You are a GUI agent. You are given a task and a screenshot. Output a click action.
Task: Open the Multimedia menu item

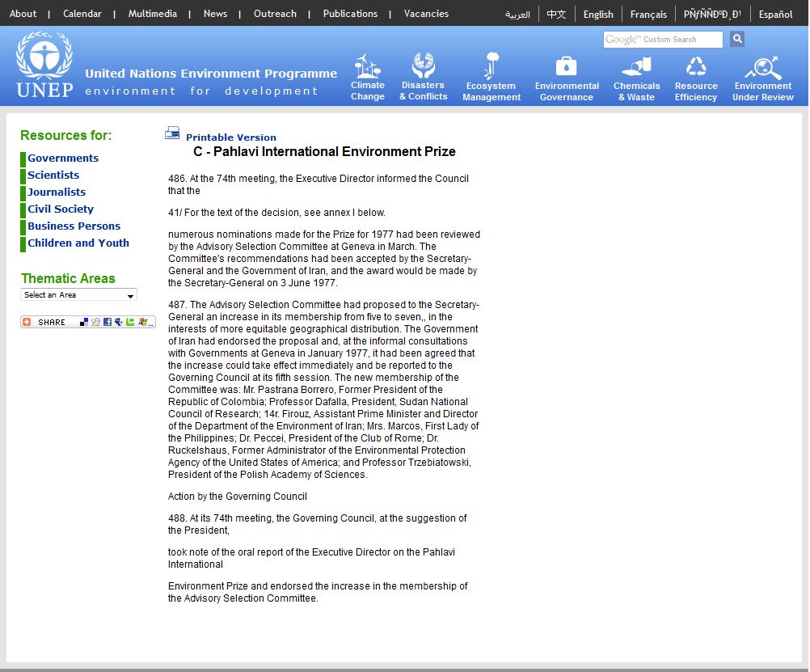pyautogui.click(x=152, y=14)
